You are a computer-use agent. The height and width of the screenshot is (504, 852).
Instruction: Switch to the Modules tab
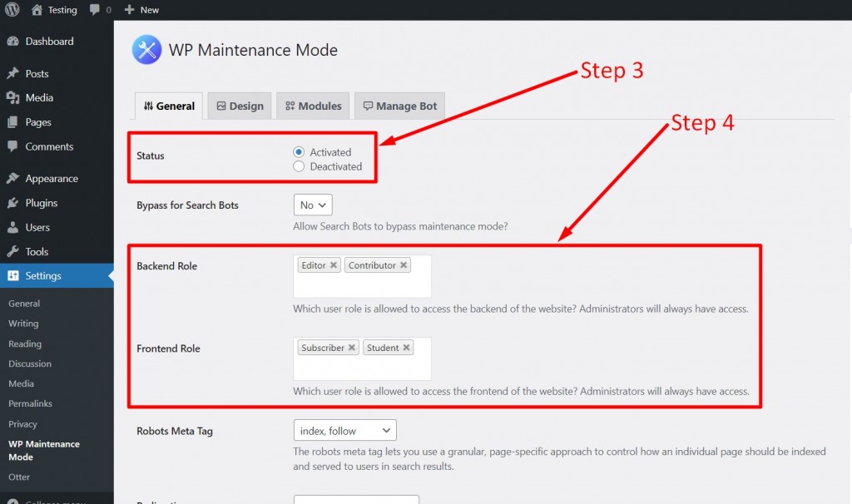pyautogui.click(x=313, y=106)
